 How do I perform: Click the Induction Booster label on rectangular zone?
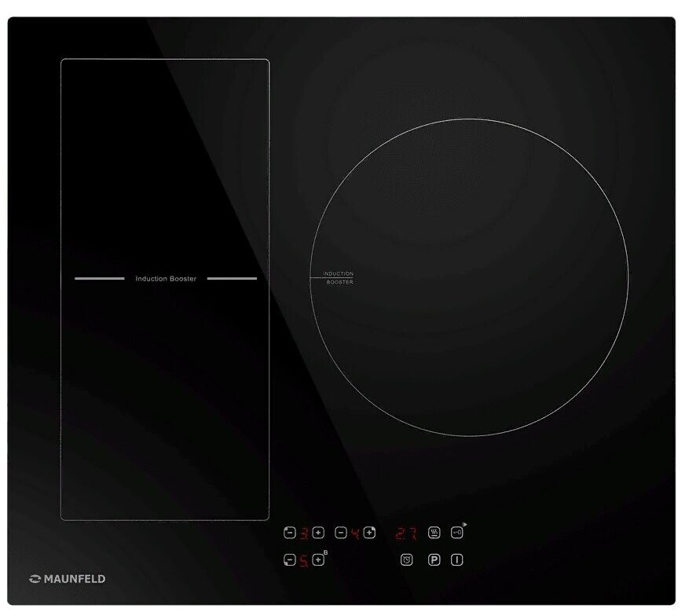click(166, 278)
